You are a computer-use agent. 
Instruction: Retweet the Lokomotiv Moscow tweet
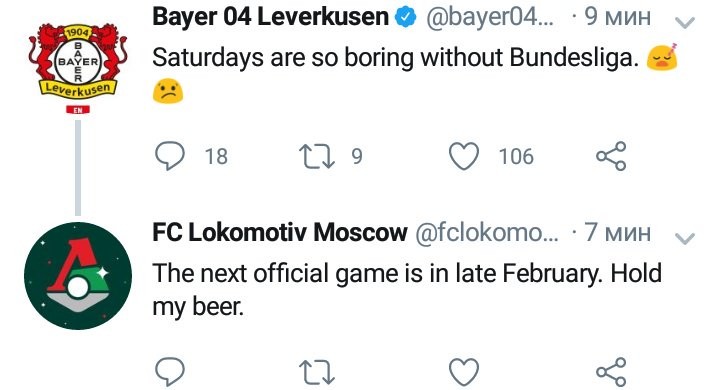click(x=317, y=372)
